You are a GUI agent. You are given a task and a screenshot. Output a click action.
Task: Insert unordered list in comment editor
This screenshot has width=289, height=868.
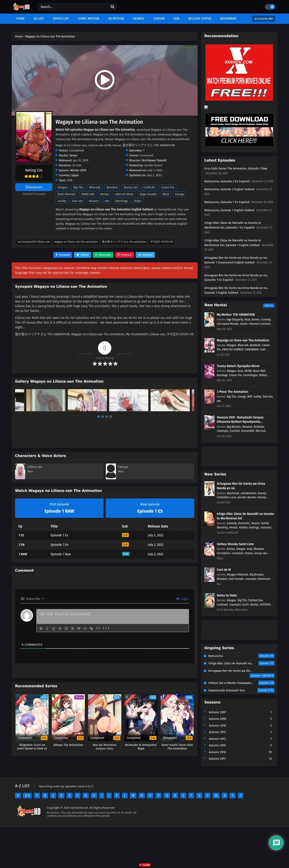(x=72, y=628)
